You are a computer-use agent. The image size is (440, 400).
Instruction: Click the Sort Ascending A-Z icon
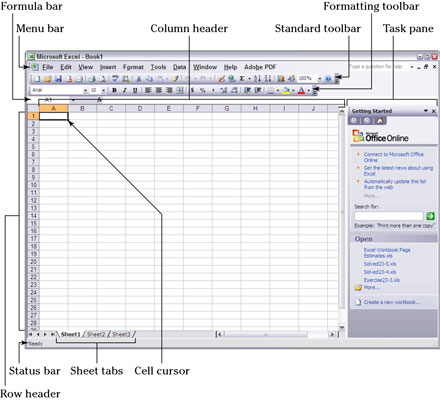pyautogui.click(x=257, y=79)
